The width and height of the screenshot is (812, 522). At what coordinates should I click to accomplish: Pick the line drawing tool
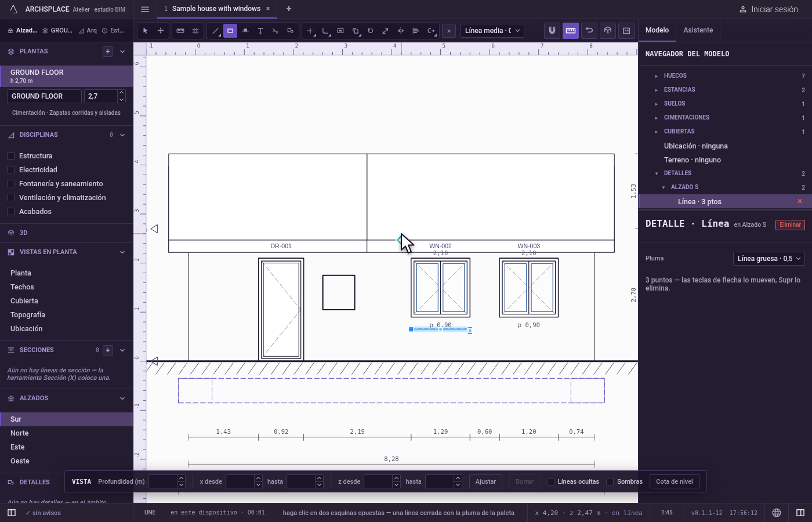pos(215,31)
